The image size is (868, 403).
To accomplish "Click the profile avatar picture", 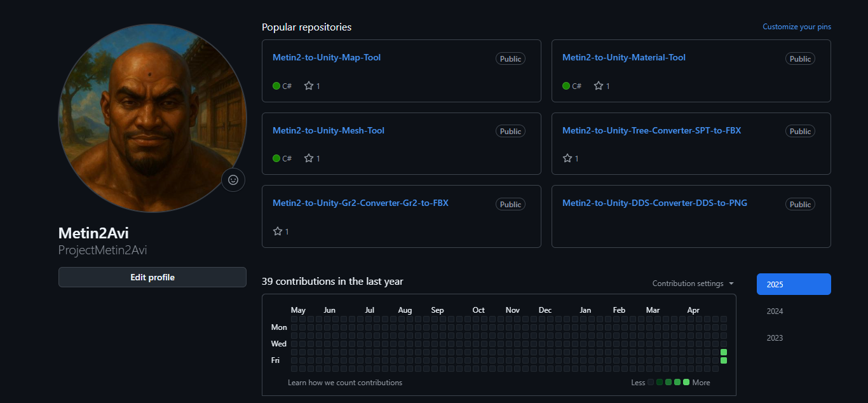I will pos(153,118).
